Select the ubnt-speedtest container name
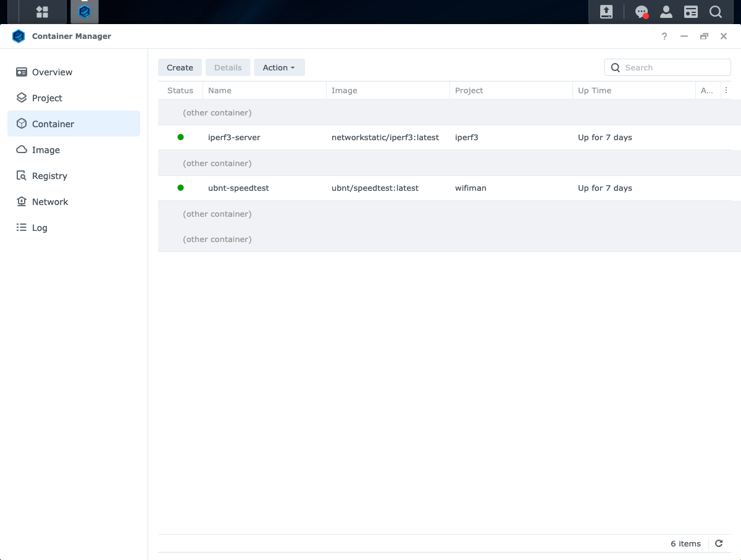 point(238,188)
